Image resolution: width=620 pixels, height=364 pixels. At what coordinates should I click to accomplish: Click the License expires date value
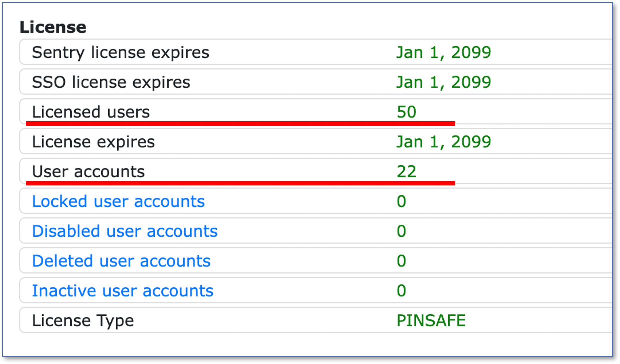click(x=444, y=142)
